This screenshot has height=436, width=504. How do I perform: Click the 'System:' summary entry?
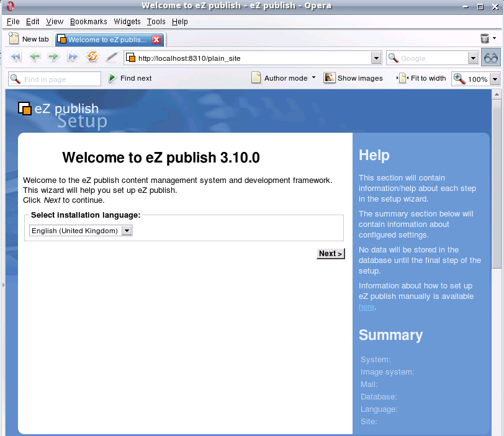pyautogui.click(x=376, y=359)
